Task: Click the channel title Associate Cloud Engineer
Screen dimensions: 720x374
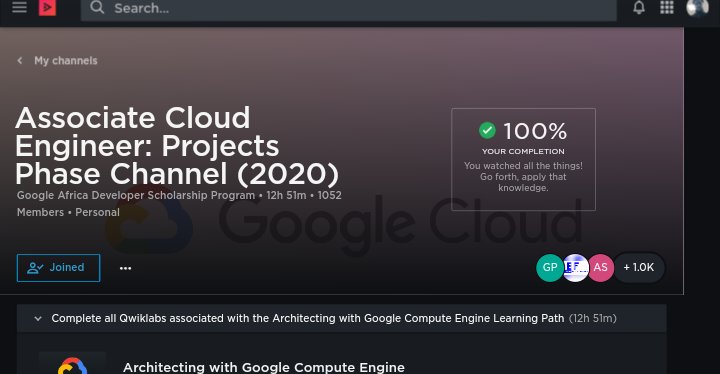Action: pos(177,146)
